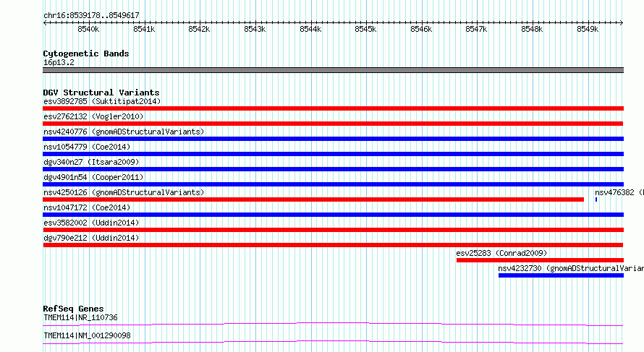Click the RefSeq Genes track heading

coord(73,309)
